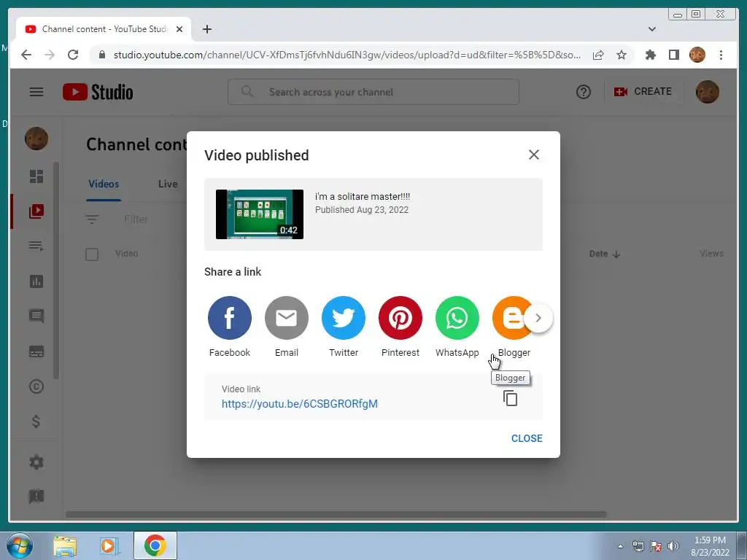
Task: Open Copyright from the sidebar
Action: click(x=36, y=386)
